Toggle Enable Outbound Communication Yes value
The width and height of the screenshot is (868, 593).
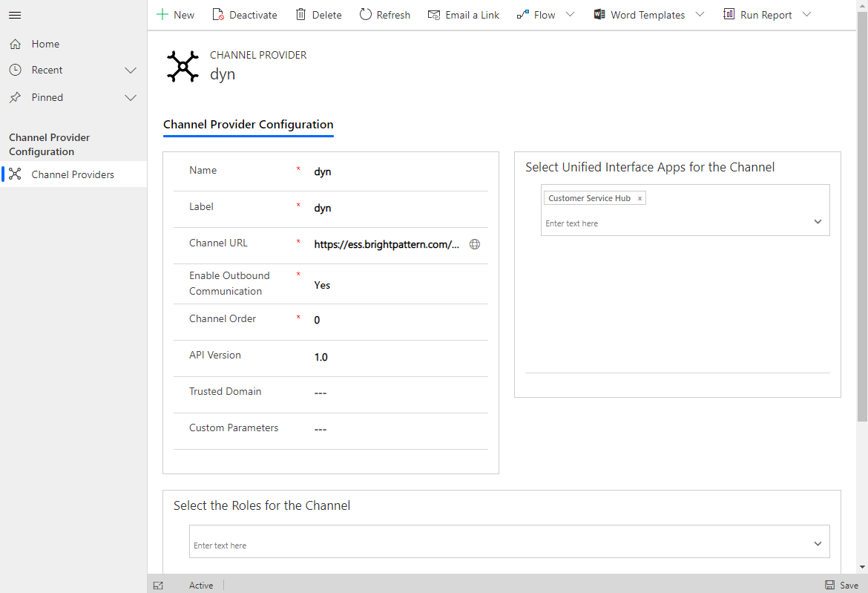(322, 285)
